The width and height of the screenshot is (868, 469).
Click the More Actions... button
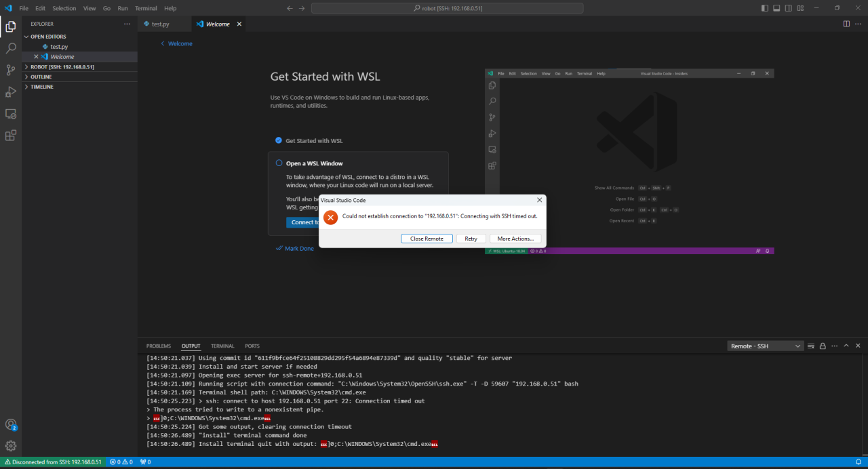(515, 239)
